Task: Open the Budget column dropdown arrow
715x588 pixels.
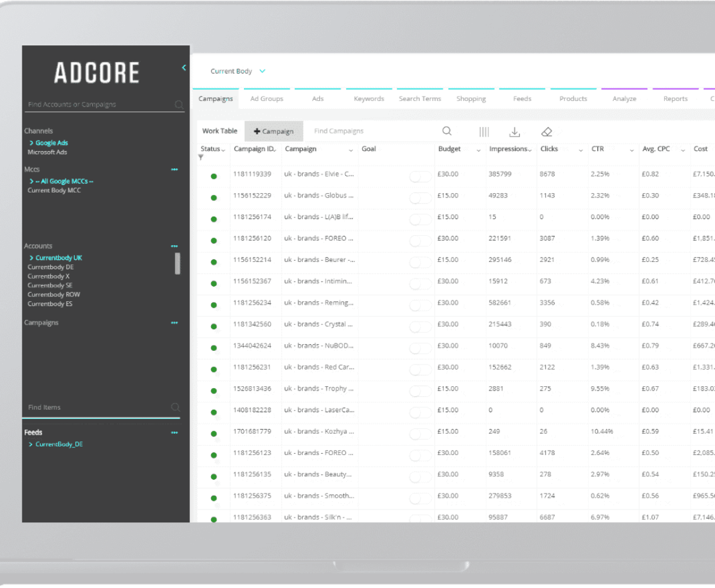Action: click(x=479, y=150)
